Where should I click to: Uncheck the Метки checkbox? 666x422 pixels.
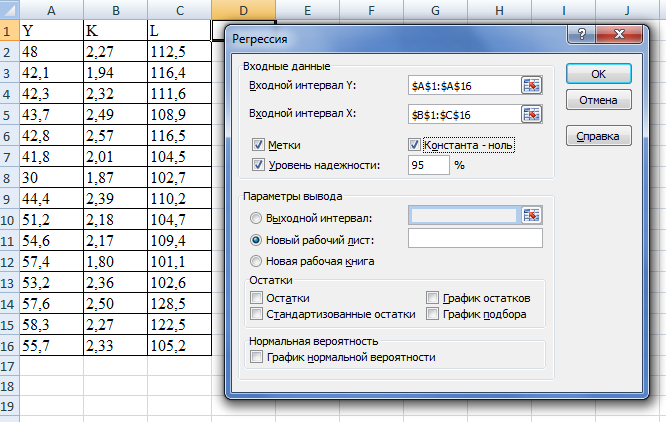click(259, 145)
